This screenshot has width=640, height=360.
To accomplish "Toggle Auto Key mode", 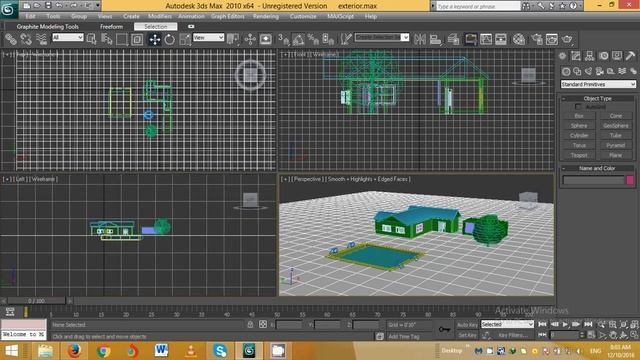I will tap(467, 325).
